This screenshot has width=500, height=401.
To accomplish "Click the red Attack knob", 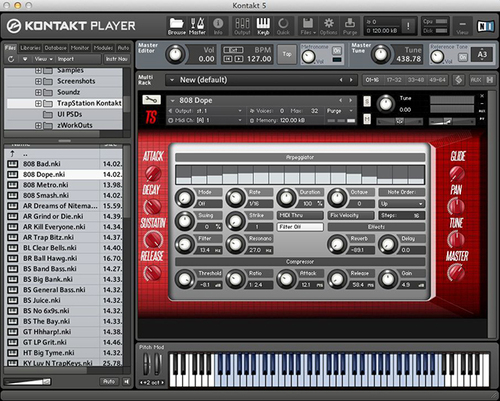I will [153, 173].
